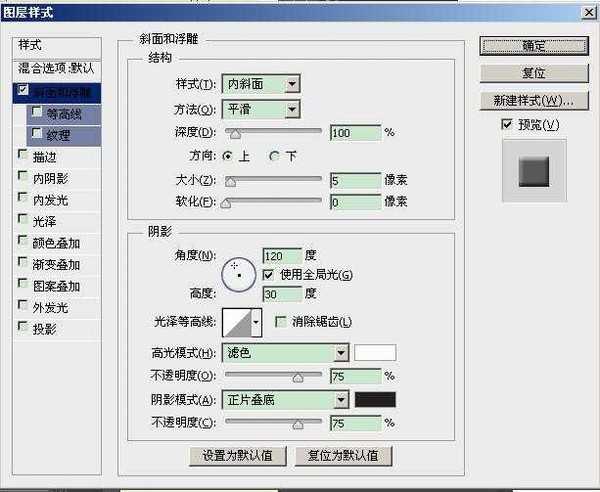Viewport: 600px width, 492px height.
Task: Click the highlight opacity field 不透明度(O)
Action: click(x=355, y=376)
